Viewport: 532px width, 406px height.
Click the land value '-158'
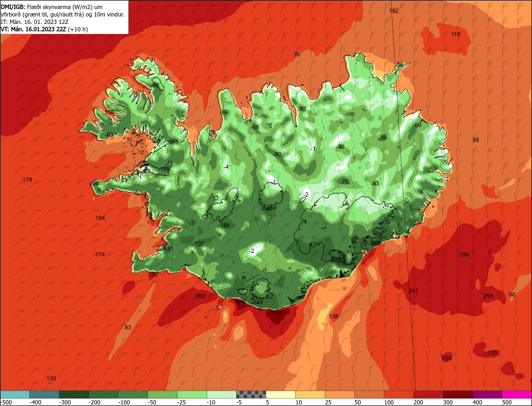click(x=224, y=225)
